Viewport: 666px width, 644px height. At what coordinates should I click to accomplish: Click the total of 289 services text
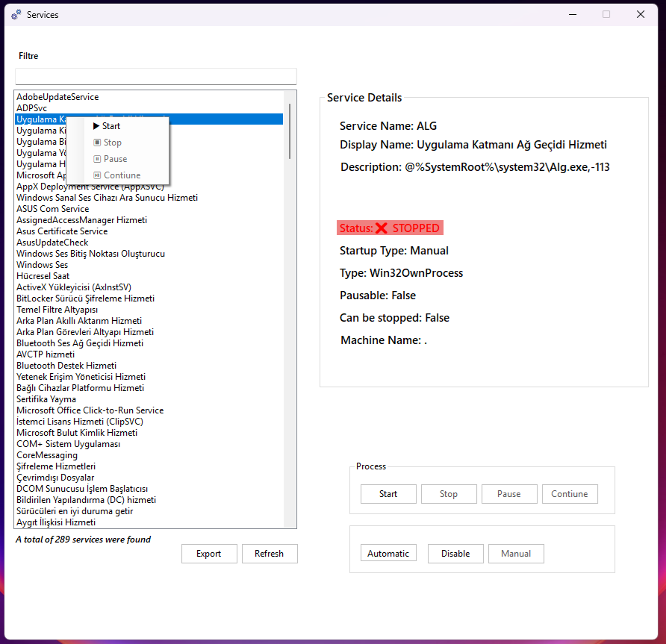tap(84, 540)
